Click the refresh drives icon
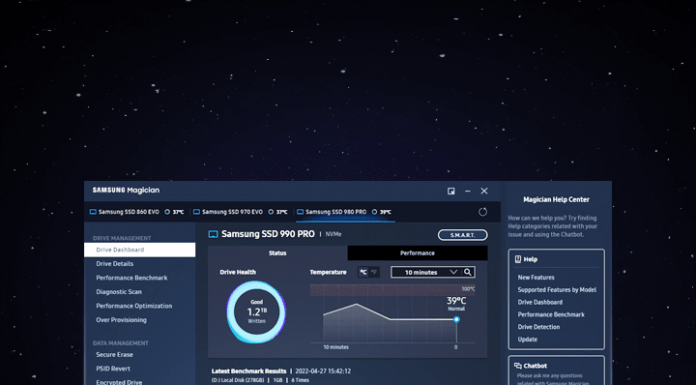The width and height of the screenshot is (696, 385). (482, 212)
